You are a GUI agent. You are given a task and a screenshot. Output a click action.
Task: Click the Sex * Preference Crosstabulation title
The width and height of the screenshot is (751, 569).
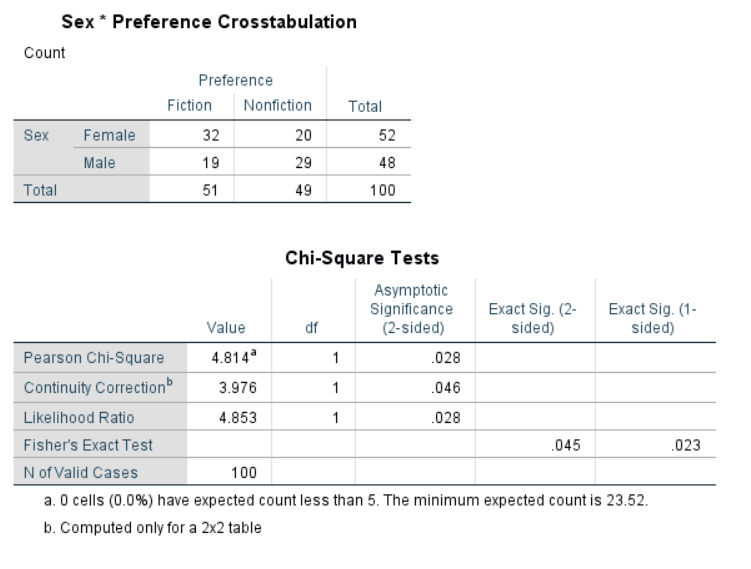(209, 22)
